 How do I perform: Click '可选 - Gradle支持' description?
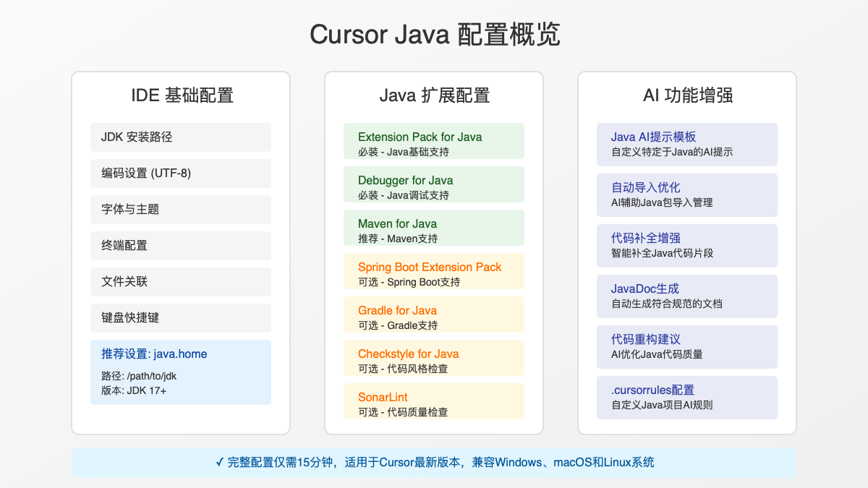coord(398,325)
